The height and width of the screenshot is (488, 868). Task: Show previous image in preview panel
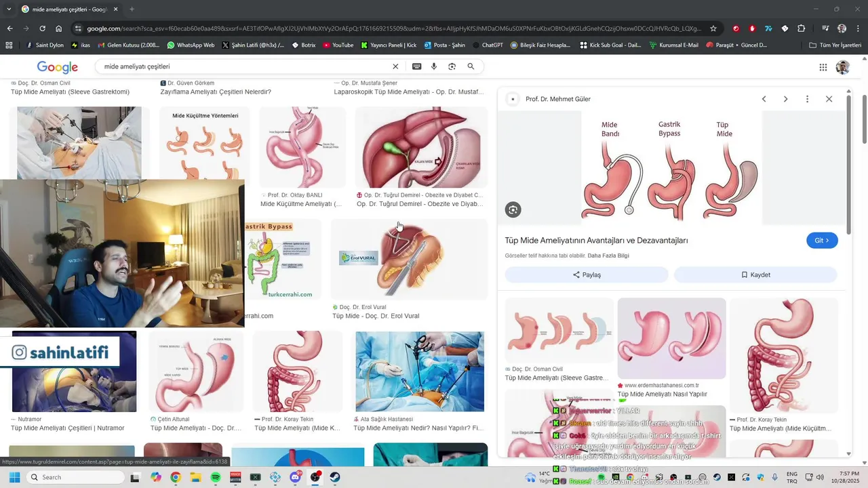pyautogui.click(x=764, y=99)
